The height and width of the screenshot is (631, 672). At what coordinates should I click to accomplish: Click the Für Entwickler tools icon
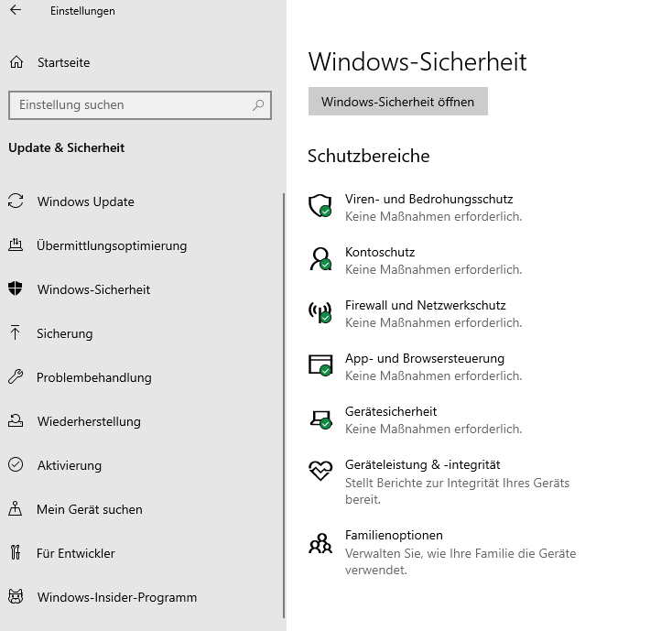pos(16,552)
